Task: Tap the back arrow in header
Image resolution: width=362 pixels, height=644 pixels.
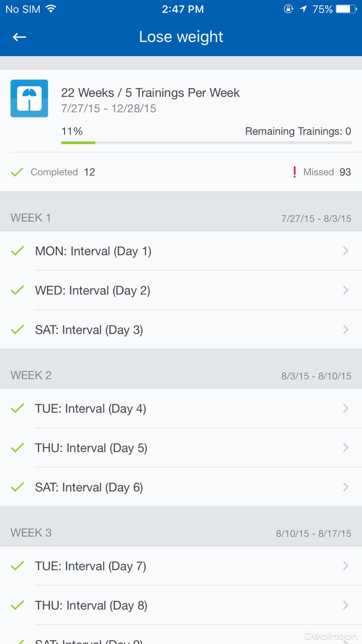Action: point(19,37)
